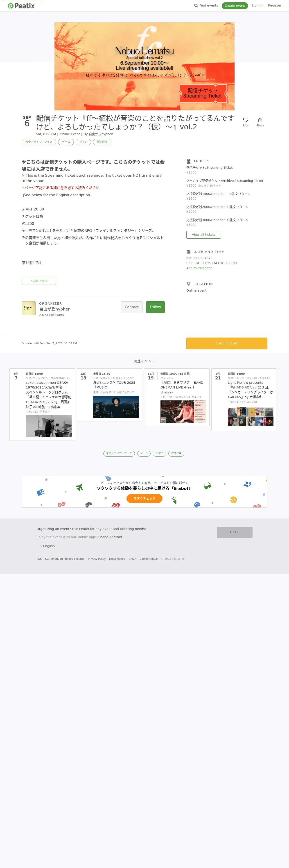
Task: Open the iPhone app link
Action: tap(103, 537)
